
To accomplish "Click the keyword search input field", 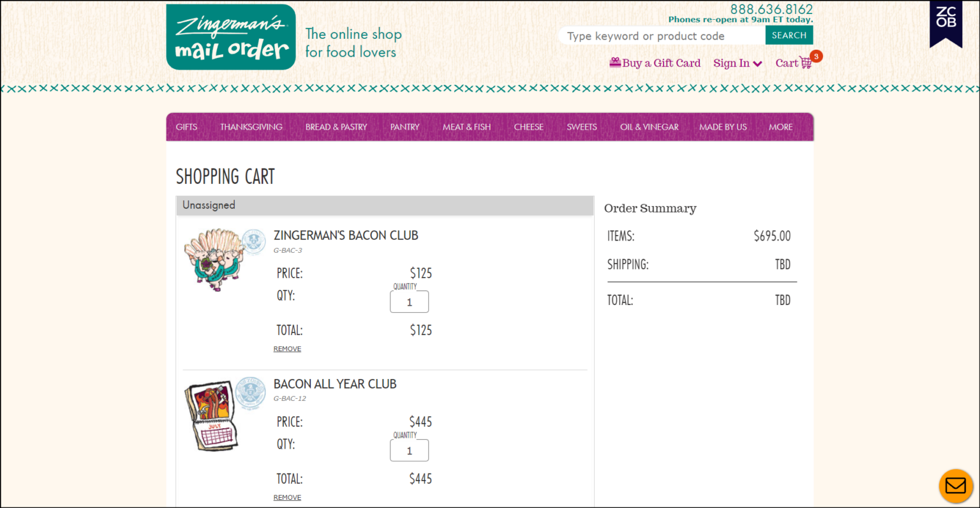I will pos(661,36).
